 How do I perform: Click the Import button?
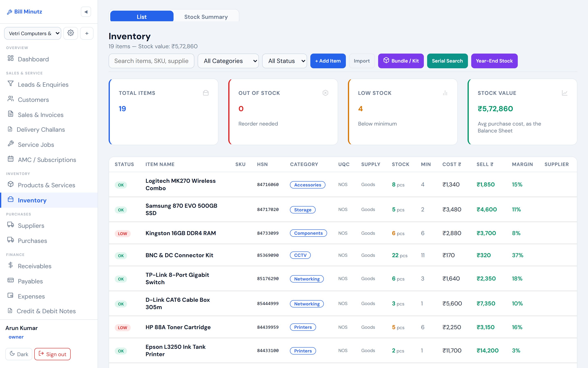[x=362, y=61]
